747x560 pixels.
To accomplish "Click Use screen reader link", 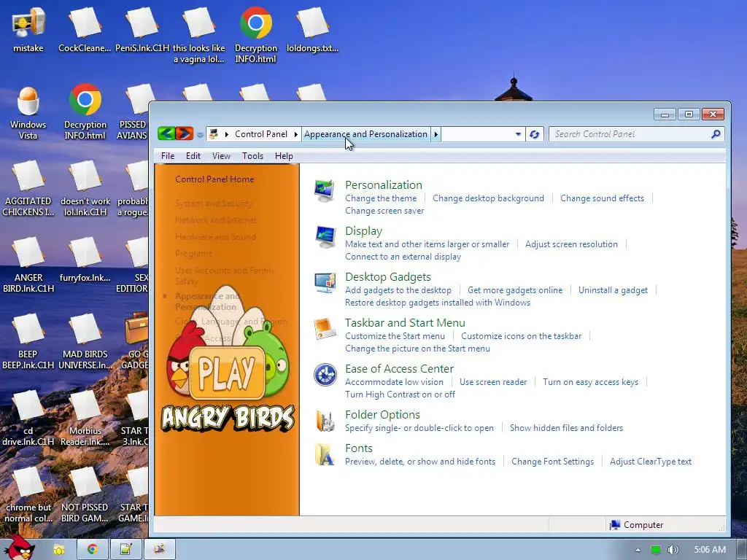I will (493, 382).
